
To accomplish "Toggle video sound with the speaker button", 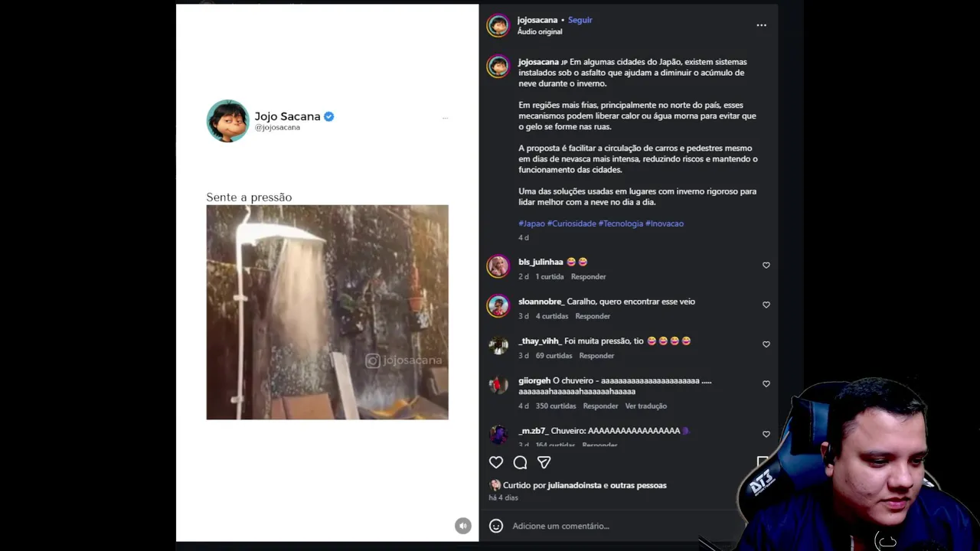I will [463, 526].
